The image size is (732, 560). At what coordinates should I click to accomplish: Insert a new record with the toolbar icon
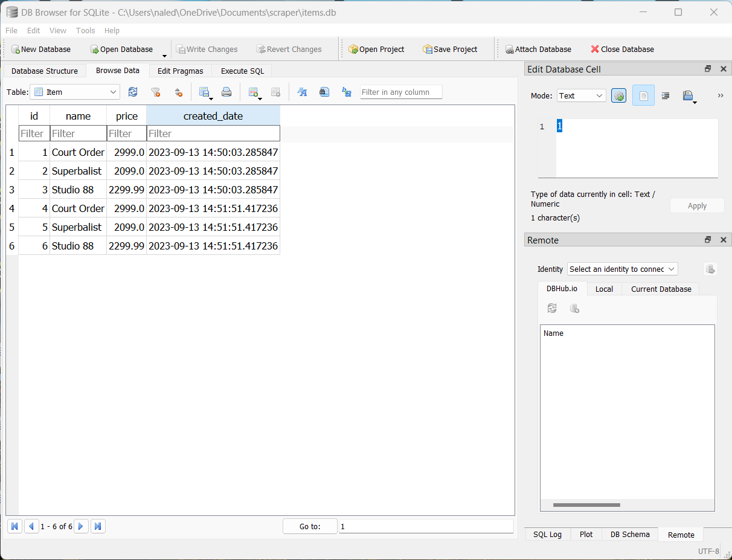(x=254, y=92)
